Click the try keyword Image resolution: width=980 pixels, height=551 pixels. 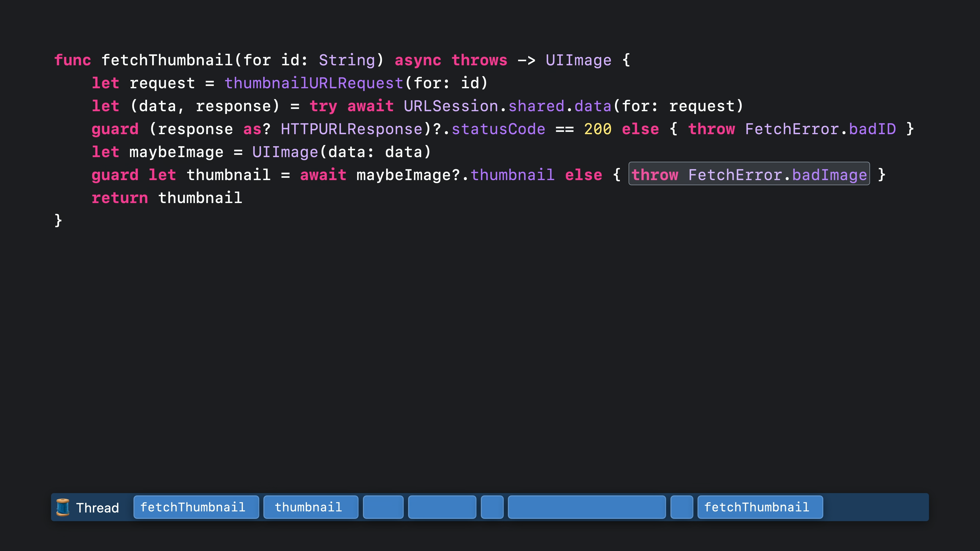point(323,106)
